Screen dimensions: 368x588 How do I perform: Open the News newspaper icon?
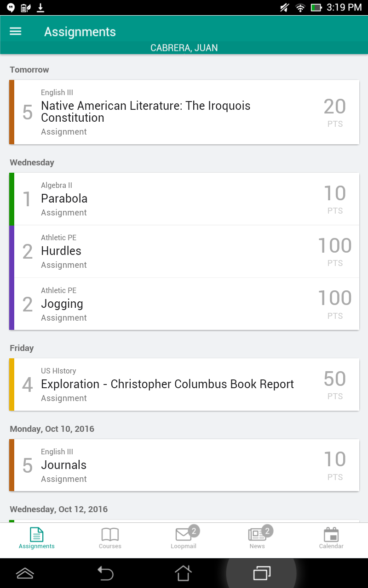pos(257,534)
